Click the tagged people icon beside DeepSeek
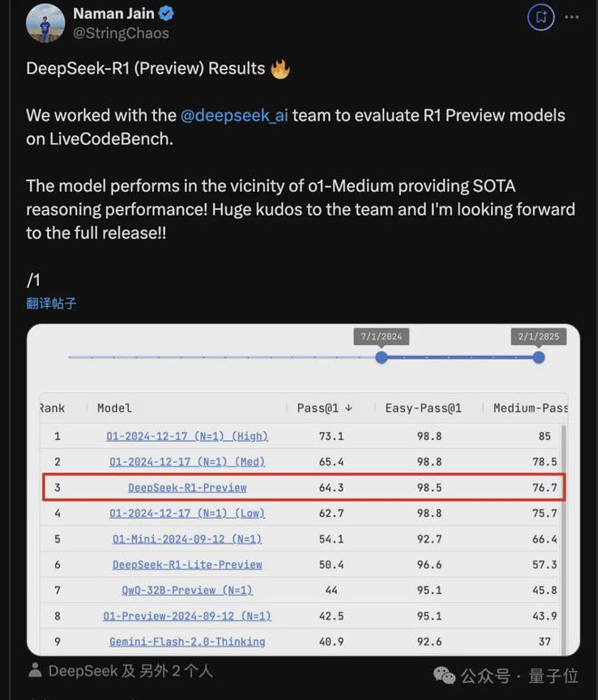Image resolution: width=598 pixels, height=700 pixels. point(34,670)
